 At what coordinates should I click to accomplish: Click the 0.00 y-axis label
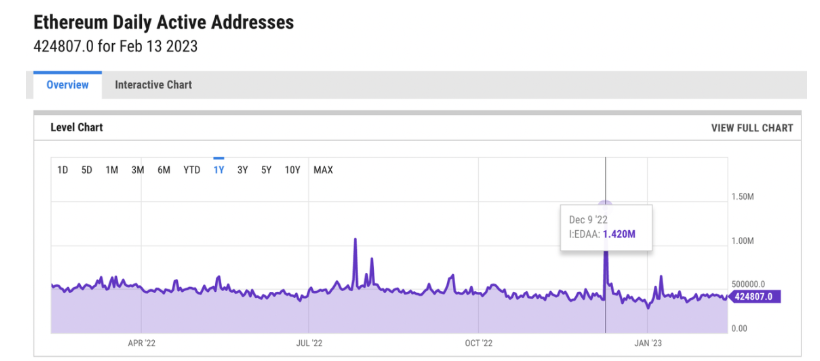click(x=738, y=328)
